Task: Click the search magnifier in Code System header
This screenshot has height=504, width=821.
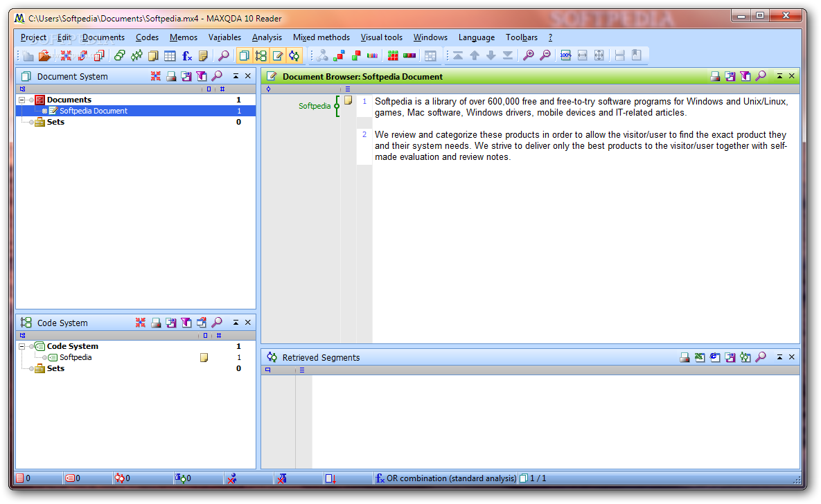Action: [217, 323]
